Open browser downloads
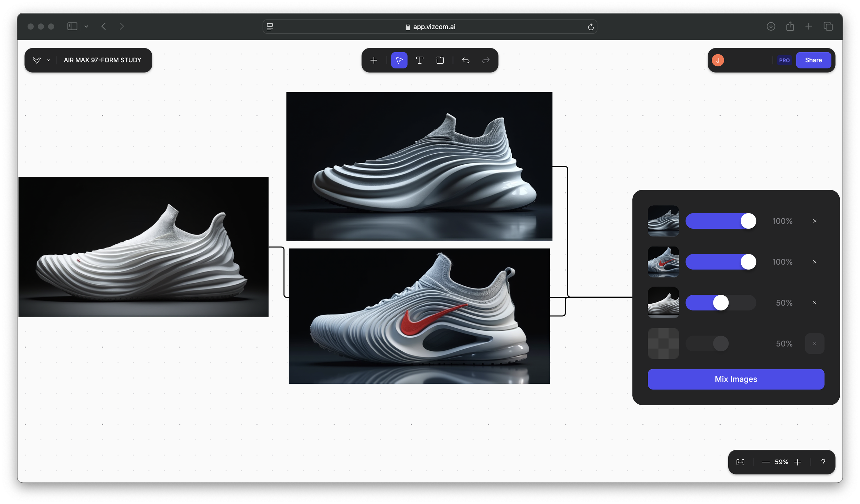The image size is (860, 504). coord(771,26)
